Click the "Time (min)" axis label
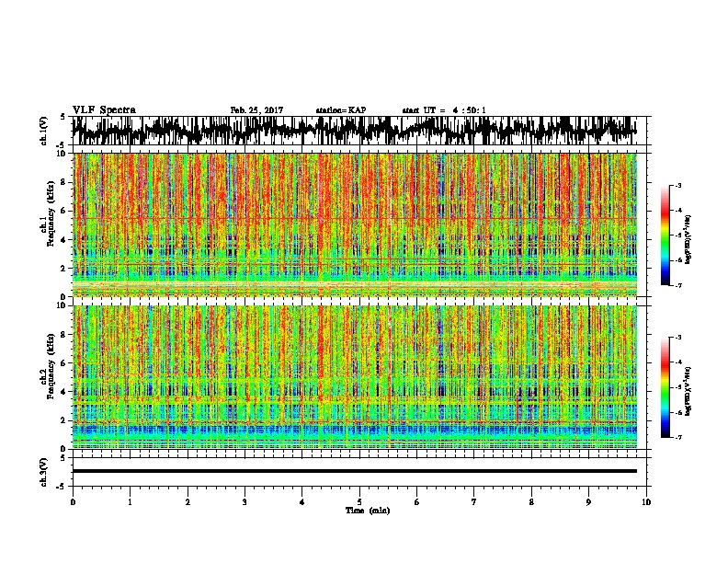This screenshot has height=563, width=728. [368, 511]
